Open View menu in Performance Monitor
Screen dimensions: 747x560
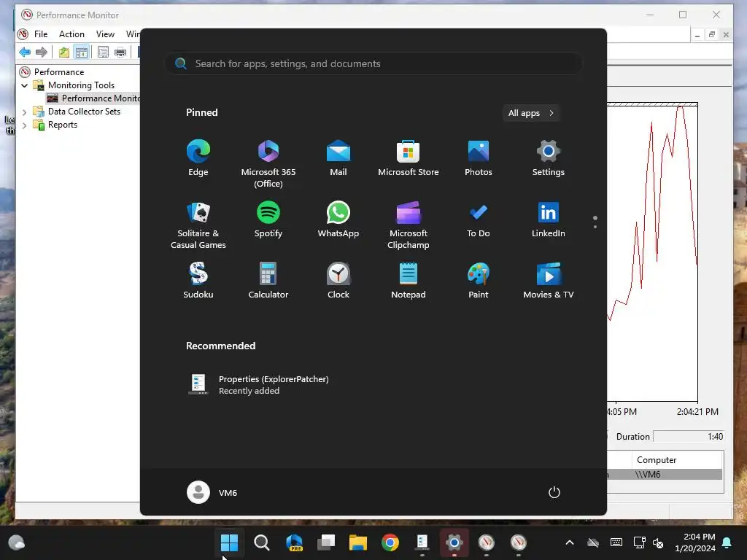105,34
